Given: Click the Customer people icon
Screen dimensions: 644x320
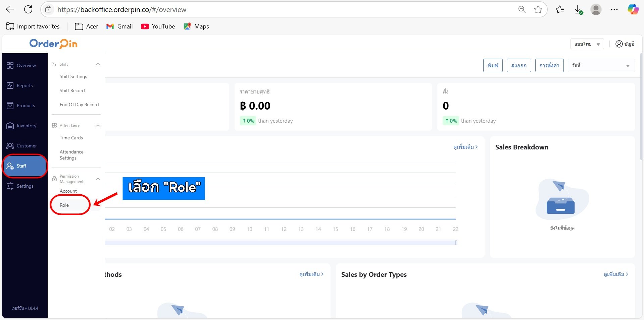Looking at the screenshot, I should click(x=10, y=146).
